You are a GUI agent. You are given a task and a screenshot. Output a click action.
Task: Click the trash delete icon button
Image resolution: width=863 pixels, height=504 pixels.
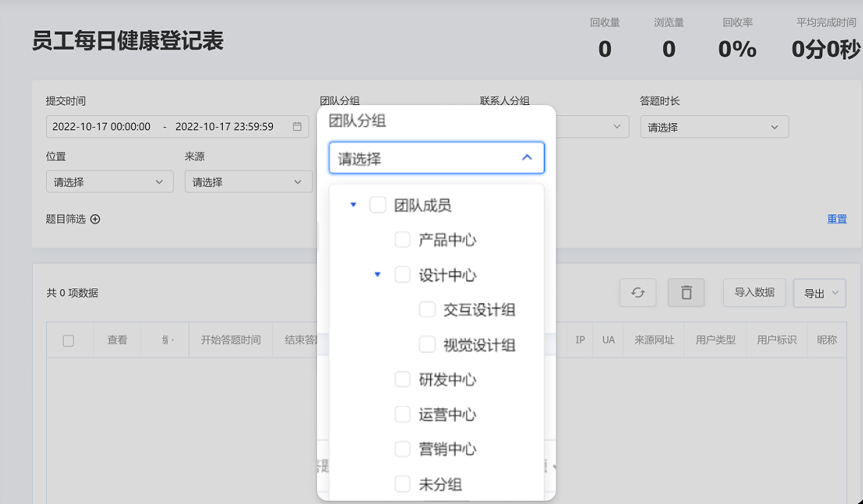[x=686, y=292]
